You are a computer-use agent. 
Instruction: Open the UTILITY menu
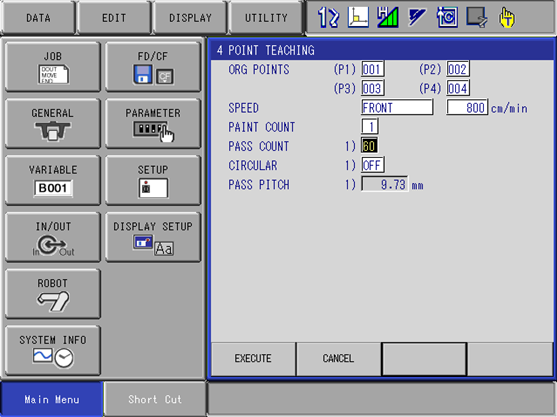coord(266,18)
